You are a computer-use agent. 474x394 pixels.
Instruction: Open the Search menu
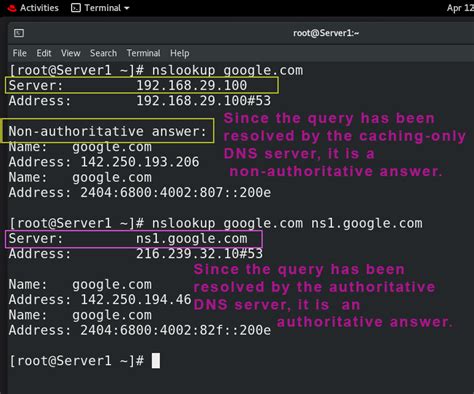click(x=103, y=53)
